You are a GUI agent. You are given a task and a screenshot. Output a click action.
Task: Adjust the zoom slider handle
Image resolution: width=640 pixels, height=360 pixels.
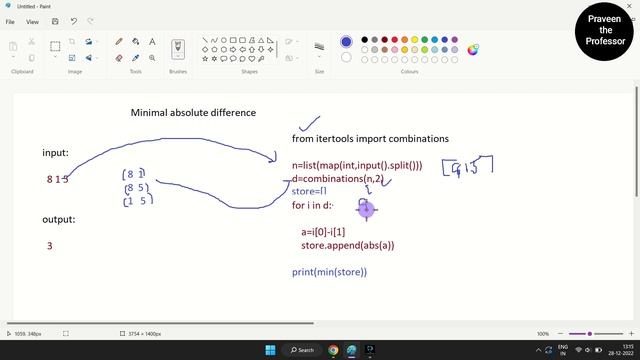tap(589, 333)
